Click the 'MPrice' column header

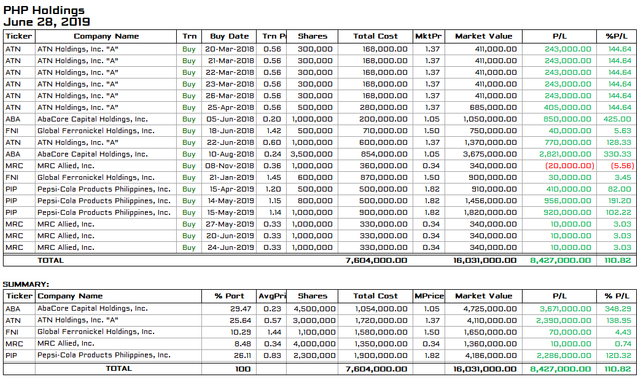click(x=429, y=296)
